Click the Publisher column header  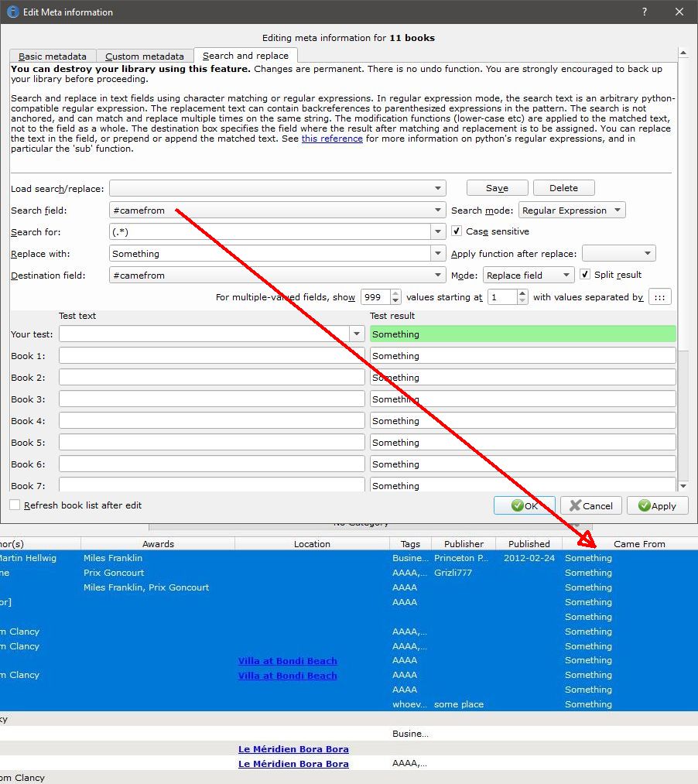tap(464, 544)
